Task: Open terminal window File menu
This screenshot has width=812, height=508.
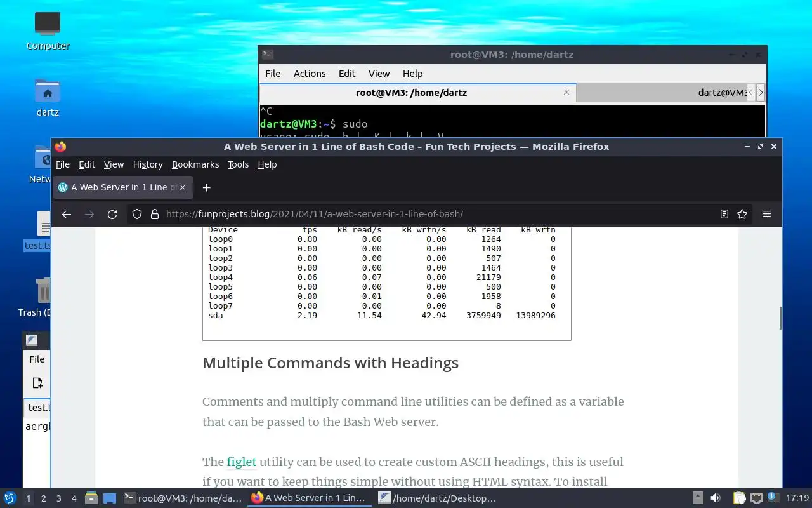Action: [273, 74]
